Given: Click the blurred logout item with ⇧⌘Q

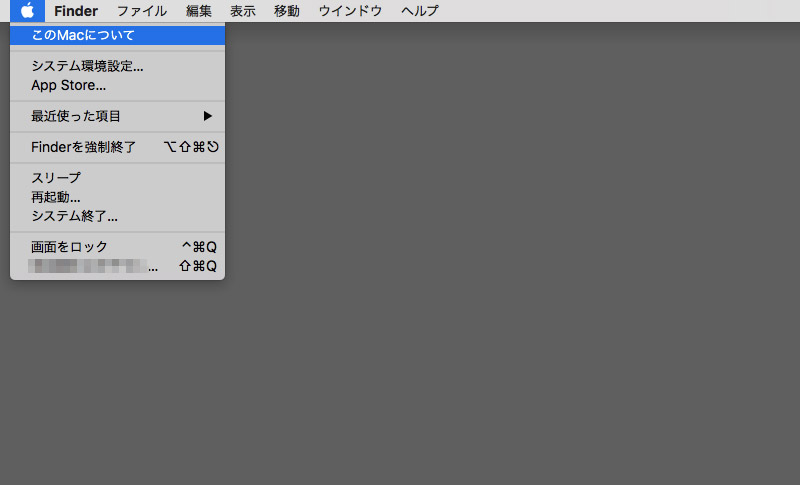Looking at the screenshot, I should coord(117,266).
